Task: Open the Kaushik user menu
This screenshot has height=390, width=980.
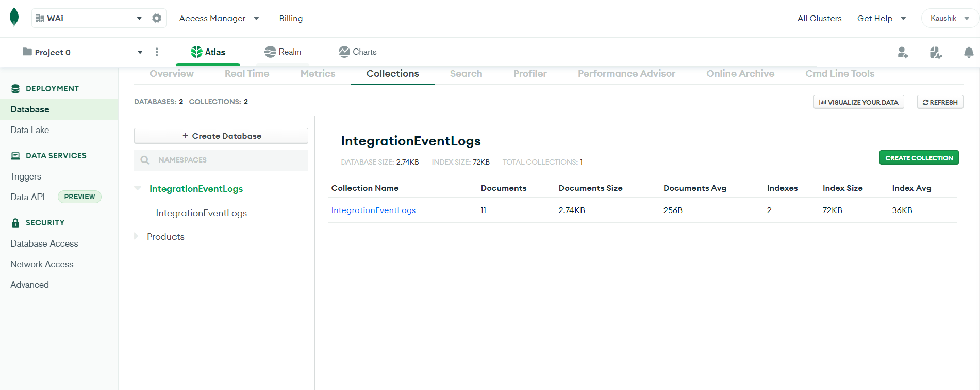Action: [x=950, y=18]
